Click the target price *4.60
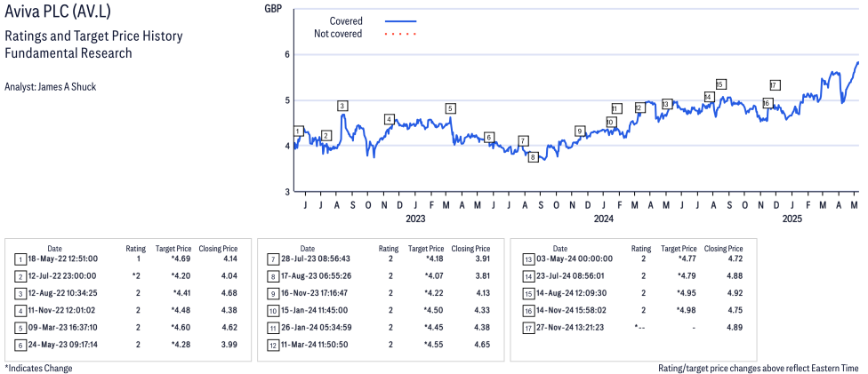Viewport: 868px width, 374px height. click(x=181, y=327)
